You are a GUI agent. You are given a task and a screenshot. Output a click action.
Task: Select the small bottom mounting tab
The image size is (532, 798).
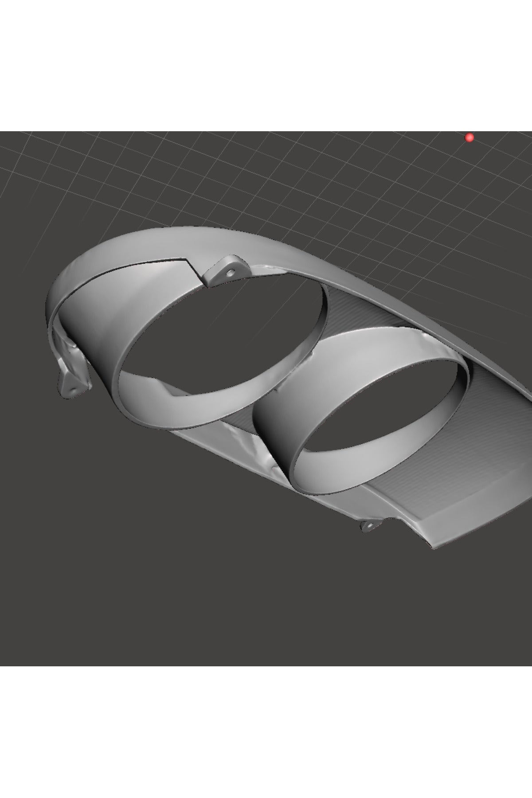[x=369, y=525]
